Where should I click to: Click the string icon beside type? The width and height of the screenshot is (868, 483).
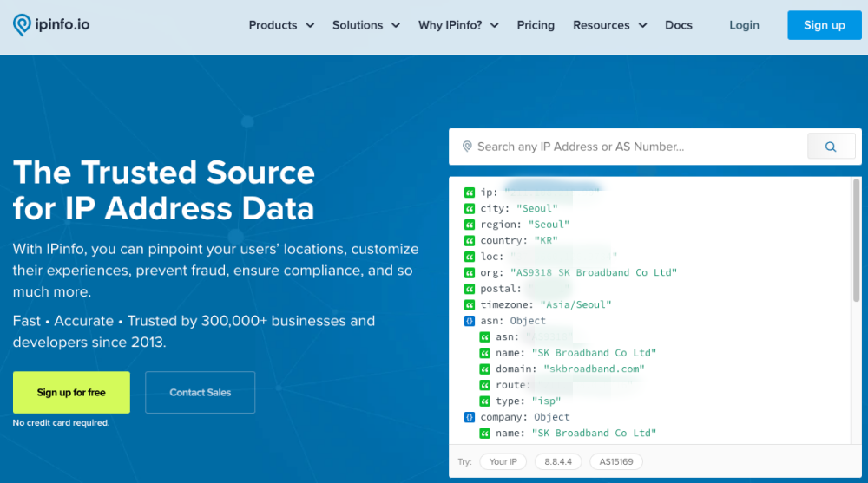485,401
